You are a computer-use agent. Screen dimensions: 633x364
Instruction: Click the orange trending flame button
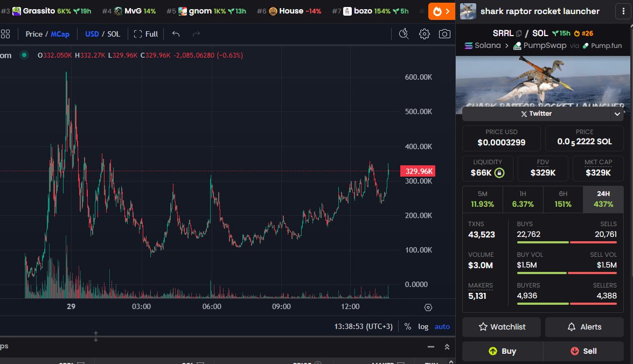coord(442,11)
